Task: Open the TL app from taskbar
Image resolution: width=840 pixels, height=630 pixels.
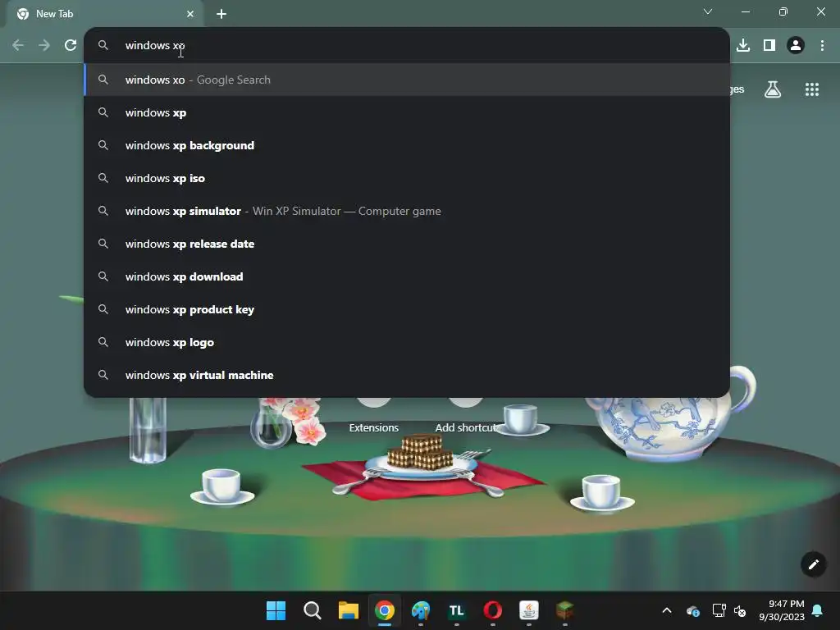Action: pyautogui.click(x=456, y=610)
